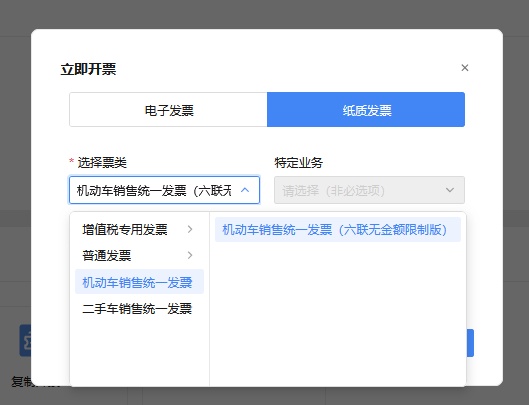This screenshot has width=529, height=405.
Task: Pick the 六联无金额限制版 option
Action: coord(338,230)
